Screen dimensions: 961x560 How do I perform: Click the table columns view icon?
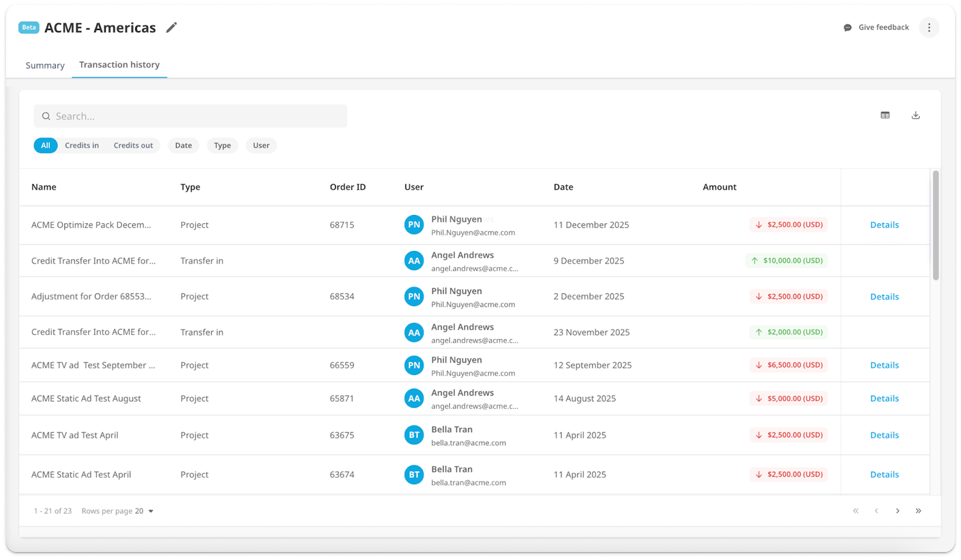coord(885,115)
